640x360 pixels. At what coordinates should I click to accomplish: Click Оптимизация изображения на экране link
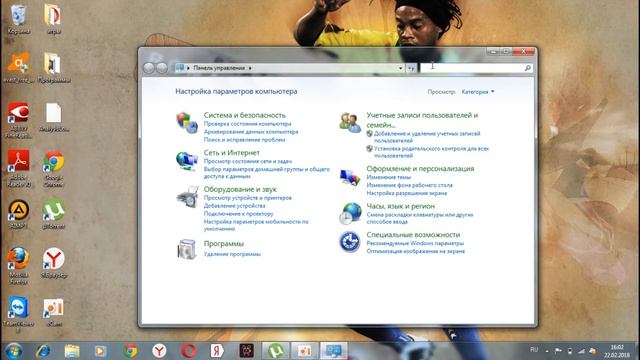point(416,251)
